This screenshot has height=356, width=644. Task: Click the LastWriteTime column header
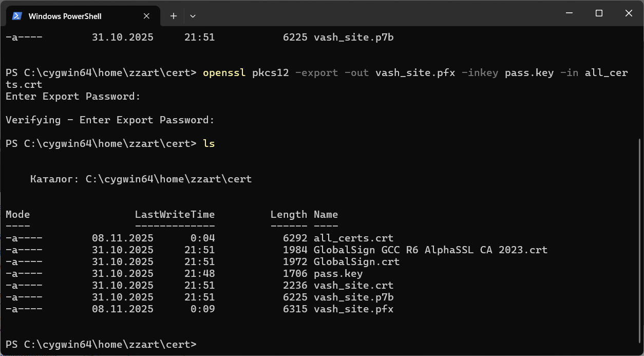coord(175,215)
